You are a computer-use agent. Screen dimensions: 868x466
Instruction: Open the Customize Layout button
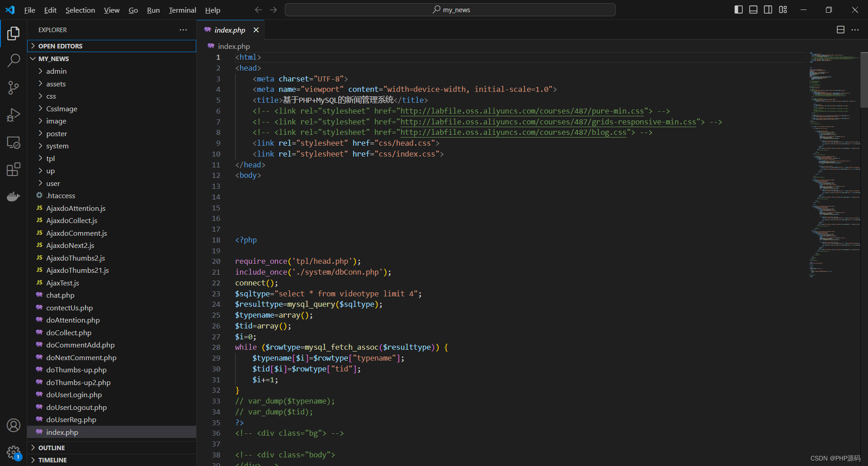pos(783,10)
